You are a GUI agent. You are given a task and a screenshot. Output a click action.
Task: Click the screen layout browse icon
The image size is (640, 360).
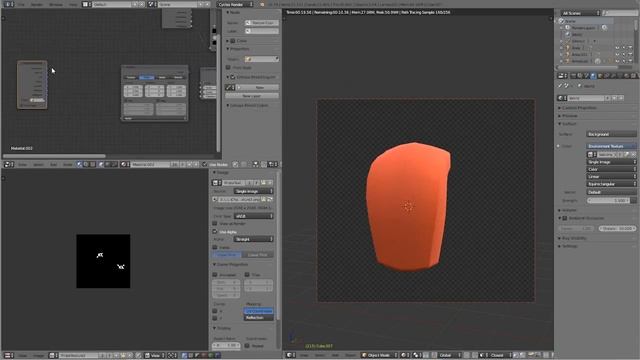(87, 4)
